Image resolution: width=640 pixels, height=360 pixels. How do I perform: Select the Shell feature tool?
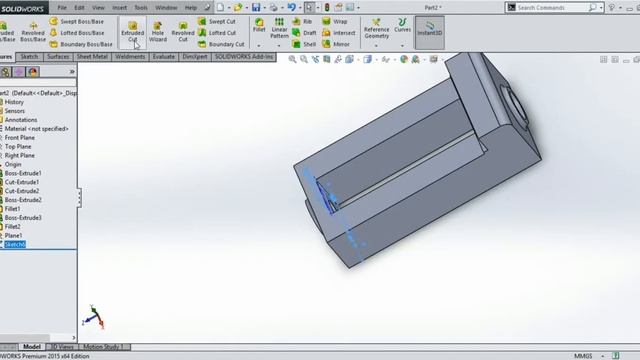tap(304, 44)
